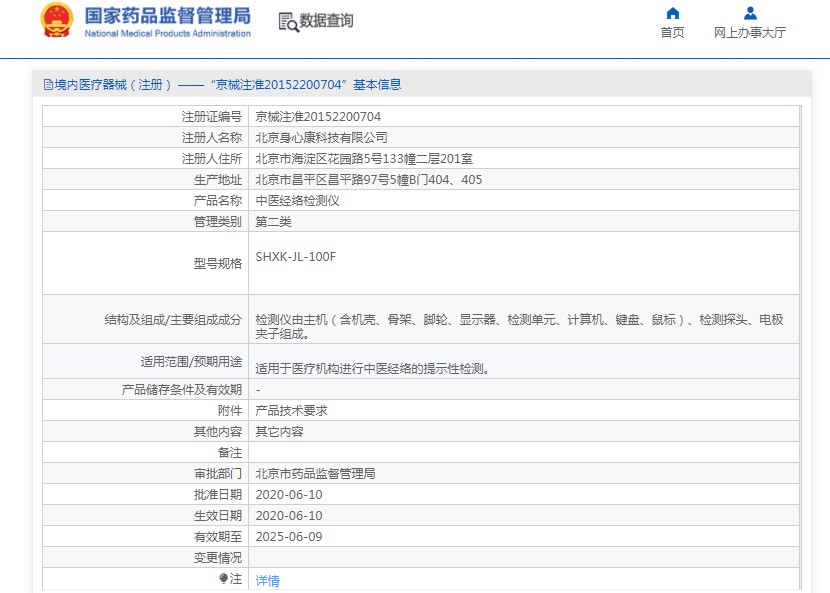Click the 变更情况 label cell
The image size is (830, 593).
tap(146, 558)
